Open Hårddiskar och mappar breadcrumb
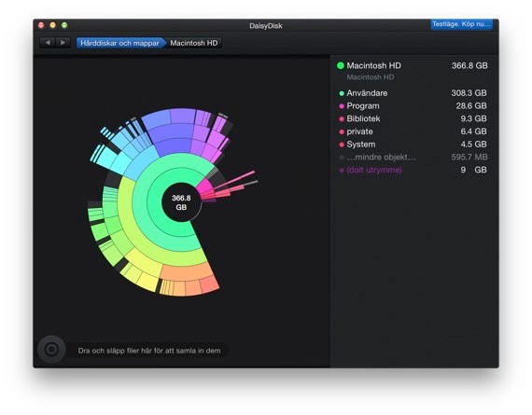The image size is (532, 415). (x=120, y=43)
